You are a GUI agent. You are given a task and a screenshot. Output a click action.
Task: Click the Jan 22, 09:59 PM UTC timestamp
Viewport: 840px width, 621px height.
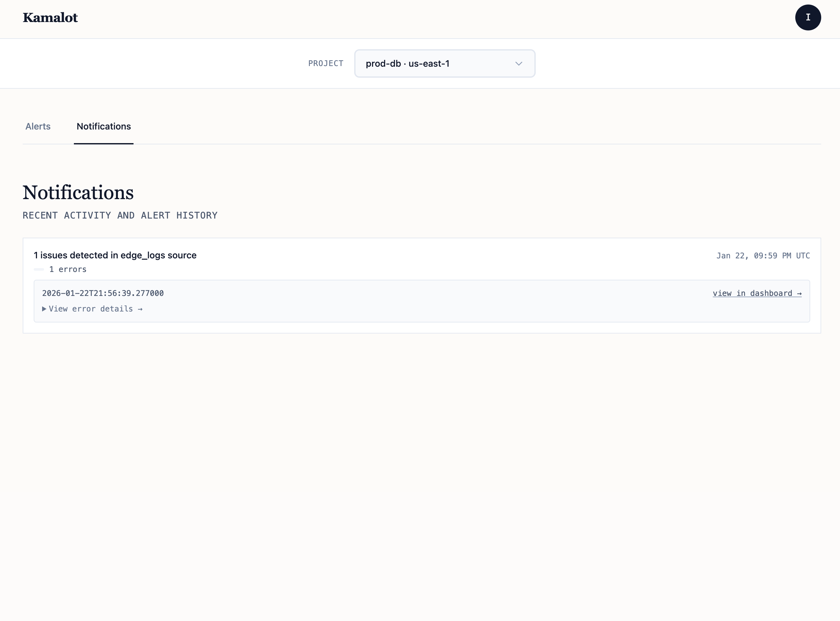coord(763,255)
